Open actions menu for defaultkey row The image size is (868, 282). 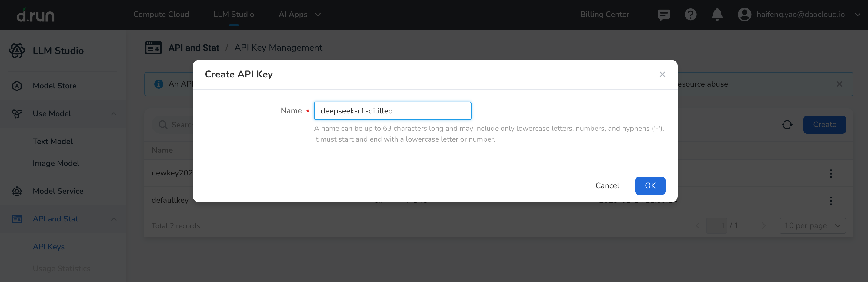coord(831,201)
